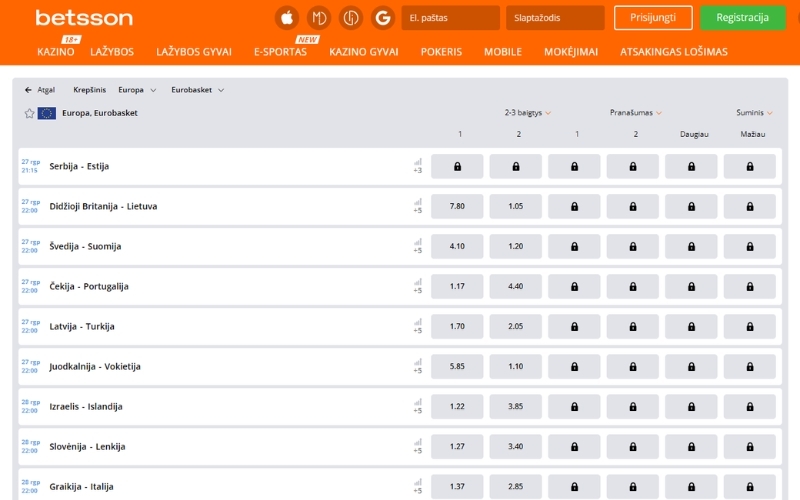
Task: Click first locked odds for Serbija - Estija
Action: click(457, 166)
